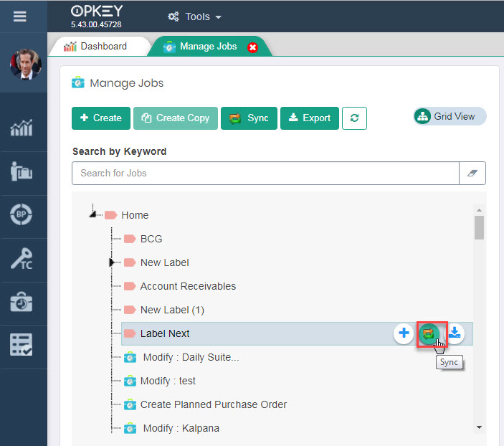Click the Search for Jobs field
The image size is (504, 446).
point(265,173)
